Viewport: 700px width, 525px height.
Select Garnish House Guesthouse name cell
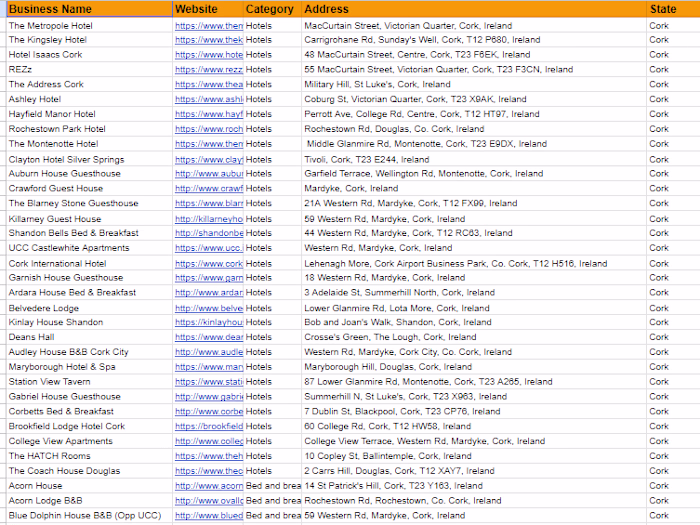(x=89, y=278)
